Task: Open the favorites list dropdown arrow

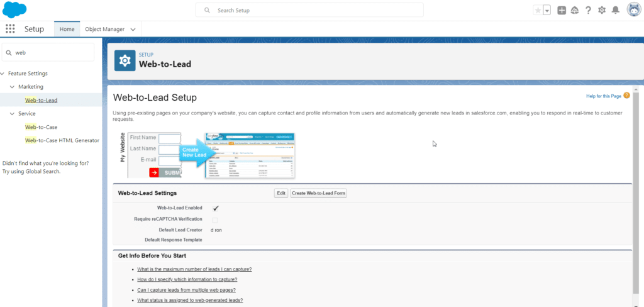Action: click(547, 10)
